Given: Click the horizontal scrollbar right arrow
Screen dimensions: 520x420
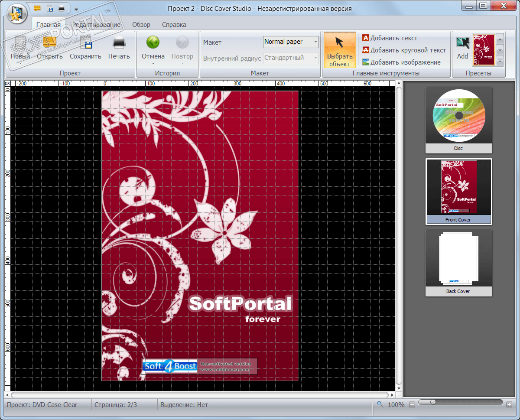Looking at the screenshot, I should [392, 395].
